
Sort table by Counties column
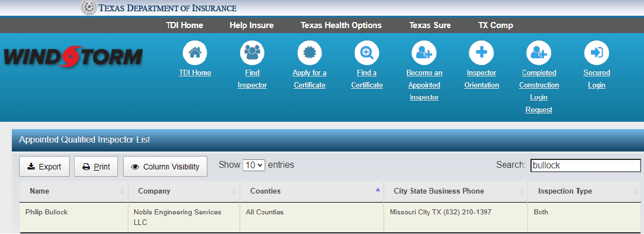pyautogui.click(x=312, y=191)
